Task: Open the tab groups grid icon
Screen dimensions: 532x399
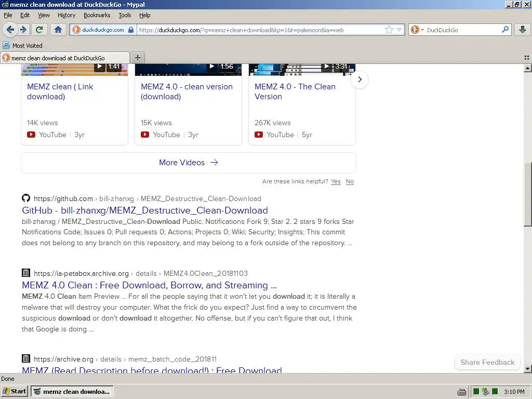Action: 527,58
